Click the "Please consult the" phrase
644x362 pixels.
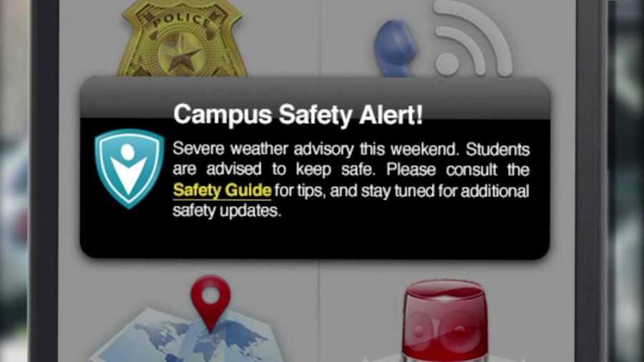(x=457, y=170)
